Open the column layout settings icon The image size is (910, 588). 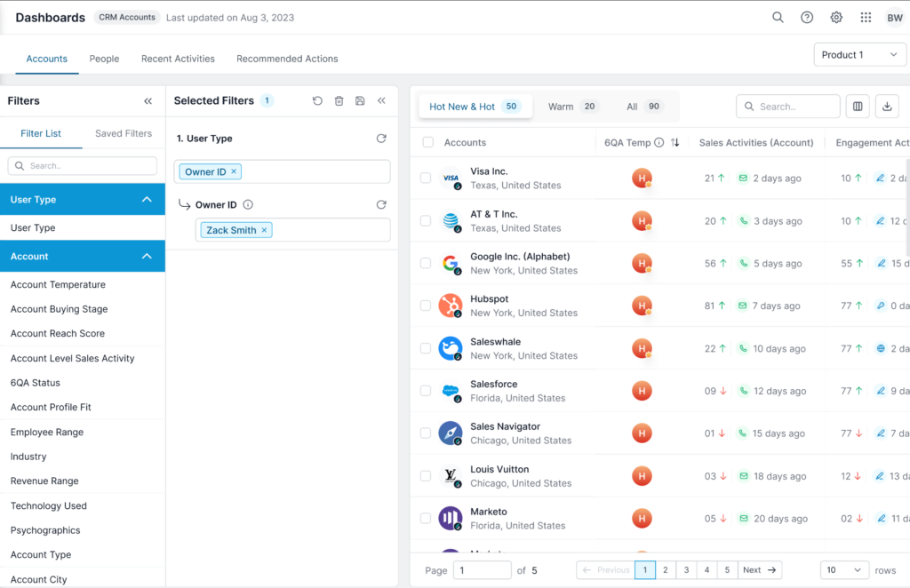[x=858, y=107]
